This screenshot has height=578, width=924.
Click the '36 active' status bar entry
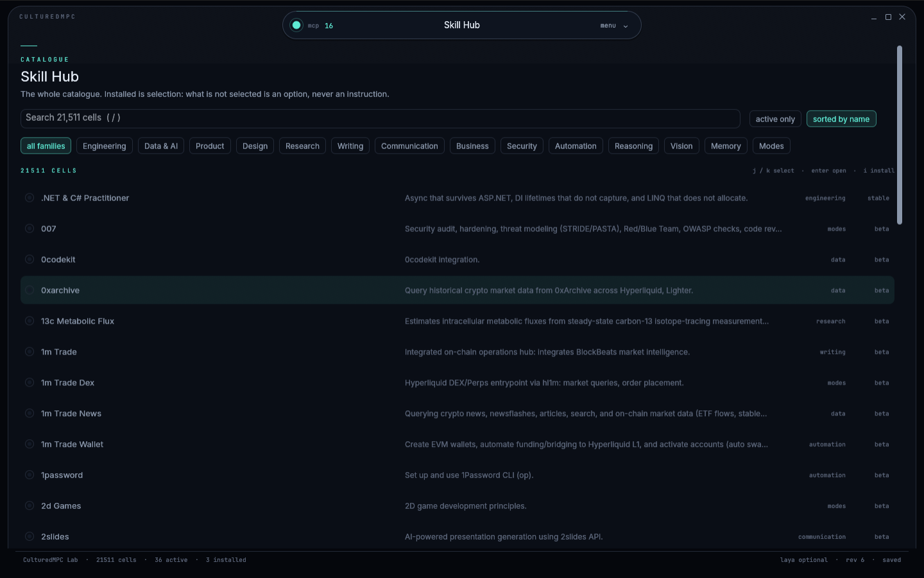[171, 560]
